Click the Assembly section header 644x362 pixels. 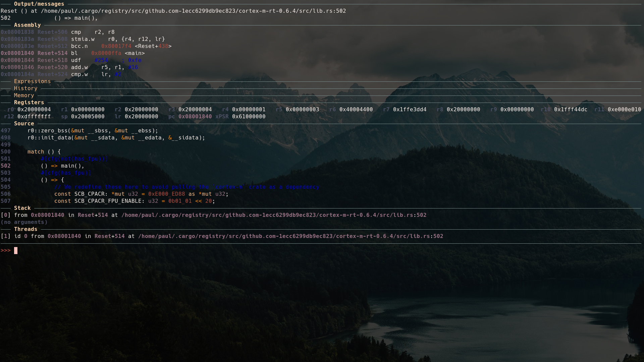27,25
